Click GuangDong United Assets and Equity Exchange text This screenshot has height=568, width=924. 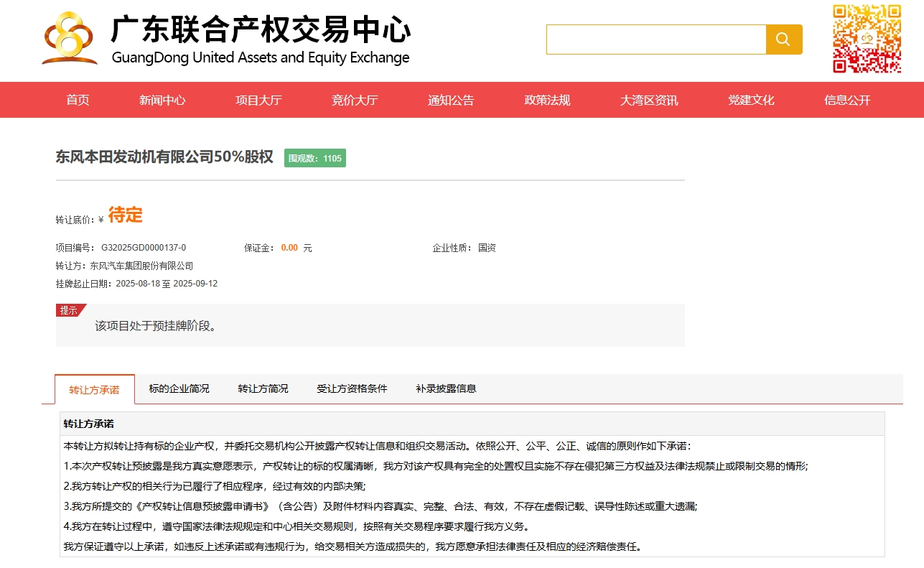(261, 57)
